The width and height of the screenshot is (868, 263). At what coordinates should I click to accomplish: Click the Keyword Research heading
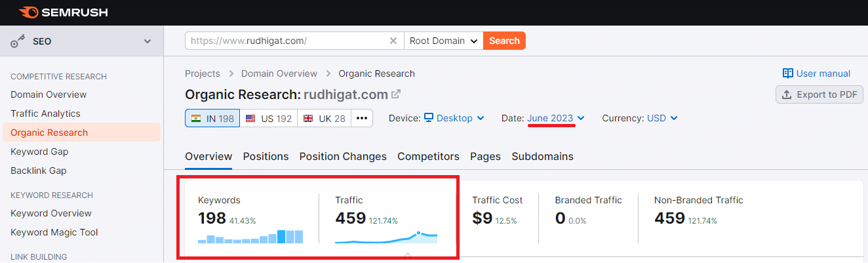tap(52, 195)
